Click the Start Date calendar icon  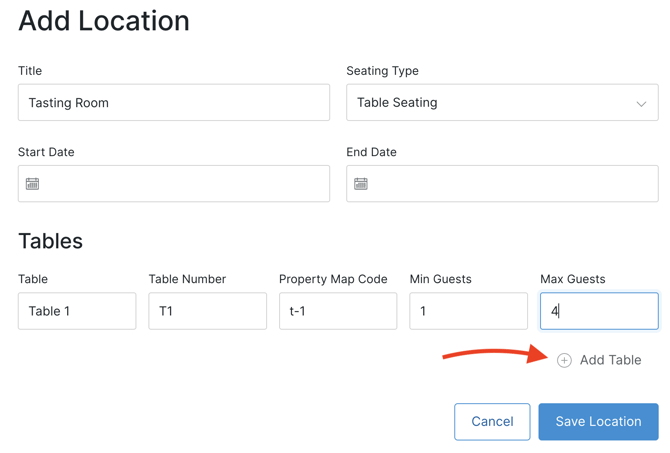pyautogui.click(x=33, y=184)
